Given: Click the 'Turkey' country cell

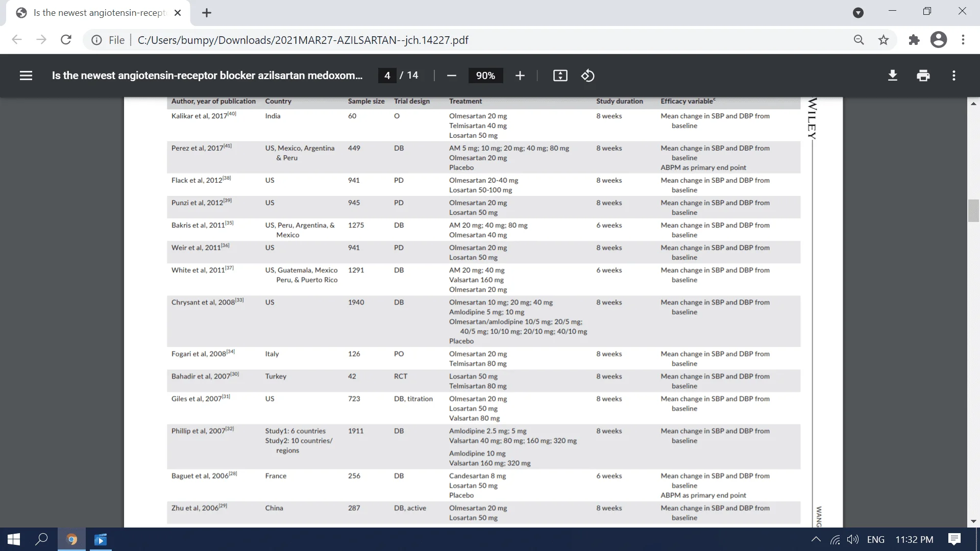Looking at the screenshot, I should [x=276, y=376].
